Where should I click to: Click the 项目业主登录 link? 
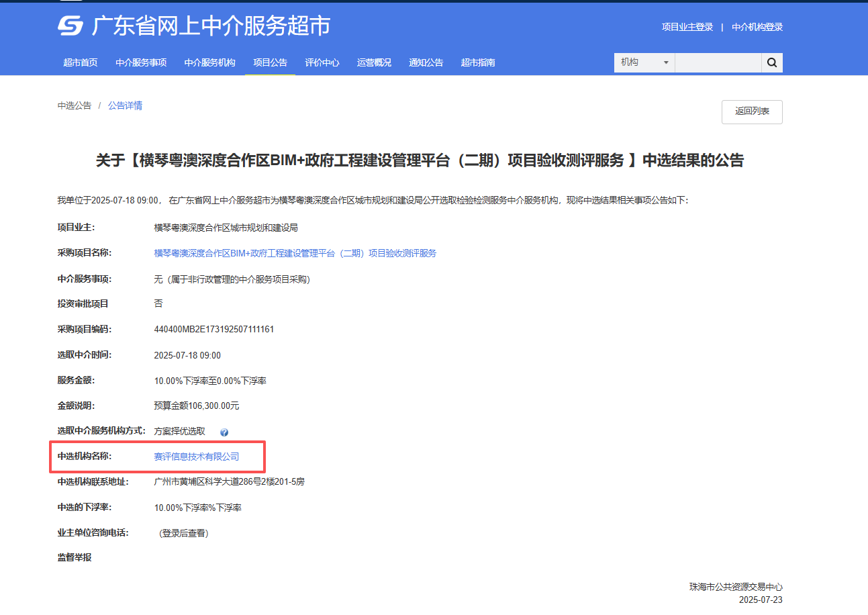point(687,28)
